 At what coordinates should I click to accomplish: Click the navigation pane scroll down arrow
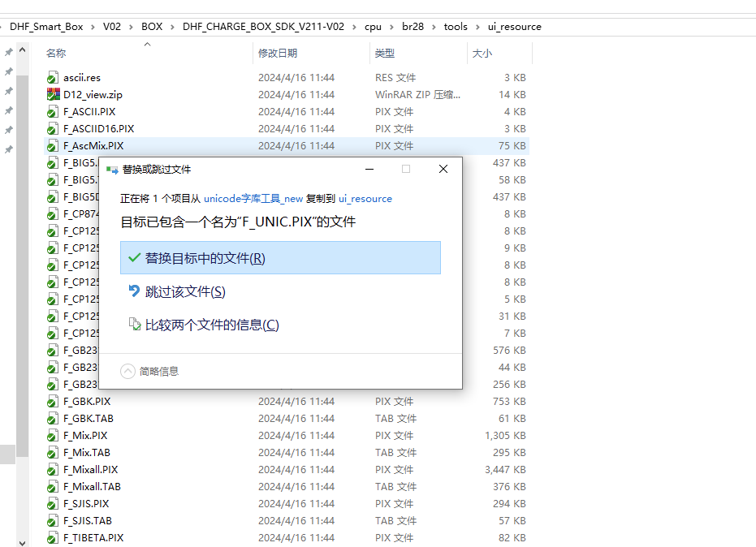22,543
